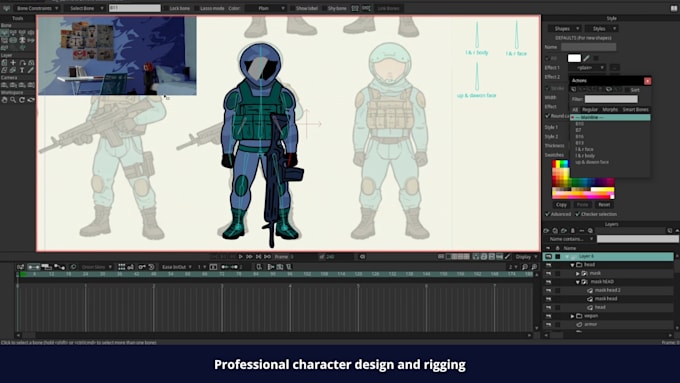Toggle the Fill checkbox in Style panel
The height and width of the screenshot is (383, 680).
(x=547, y=58)
